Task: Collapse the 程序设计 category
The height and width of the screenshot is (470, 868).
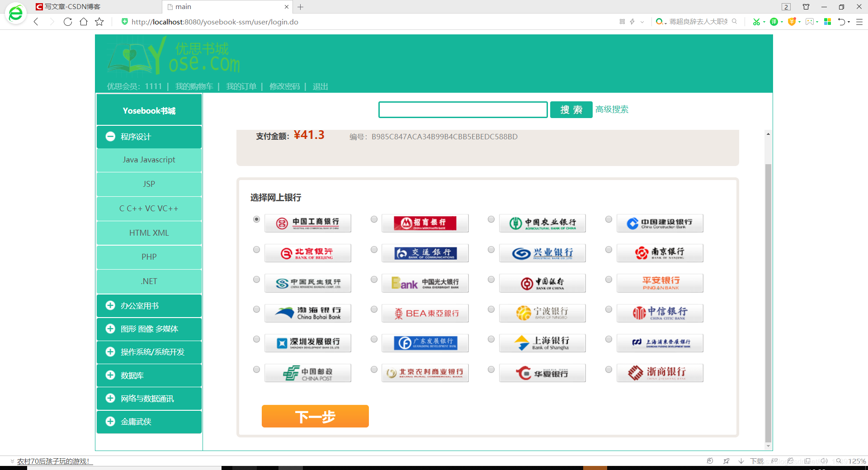Action: click(110, 137)
